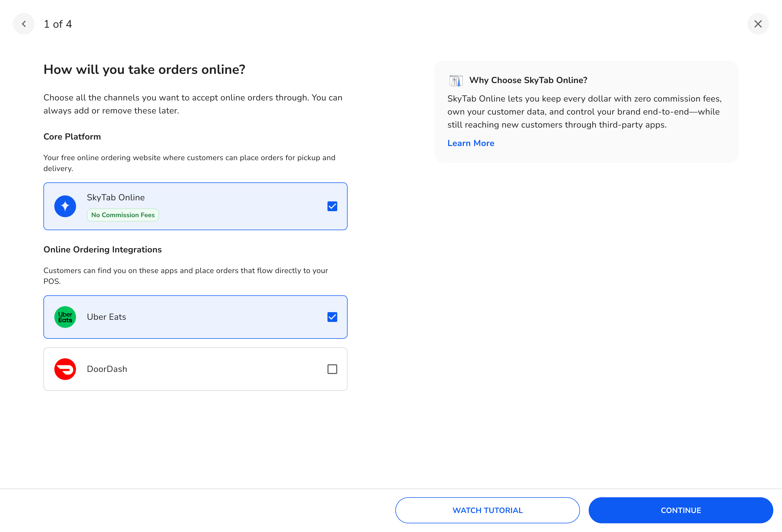Click the DoorDash red logo icon
This screenshot has height=532, width=782.
[x=65, y=369]
